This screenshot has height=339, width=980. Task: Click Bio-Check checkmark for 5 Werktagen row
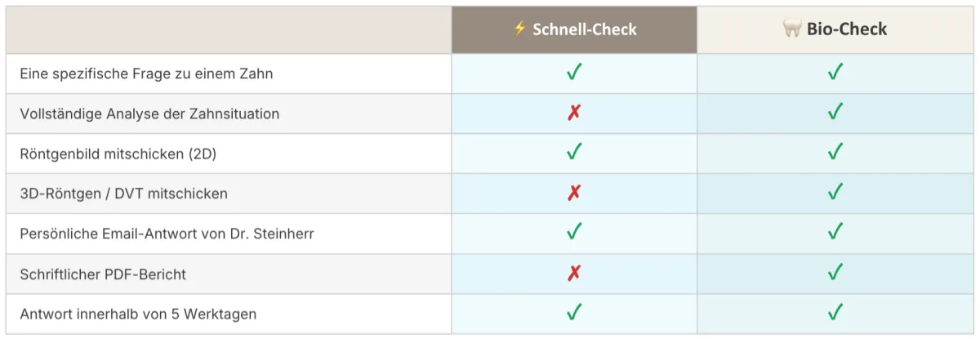835,313
